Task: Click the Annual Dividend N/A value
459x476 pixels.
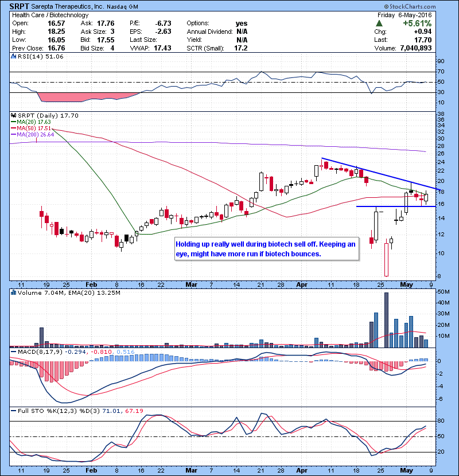Action: point(242,32)
